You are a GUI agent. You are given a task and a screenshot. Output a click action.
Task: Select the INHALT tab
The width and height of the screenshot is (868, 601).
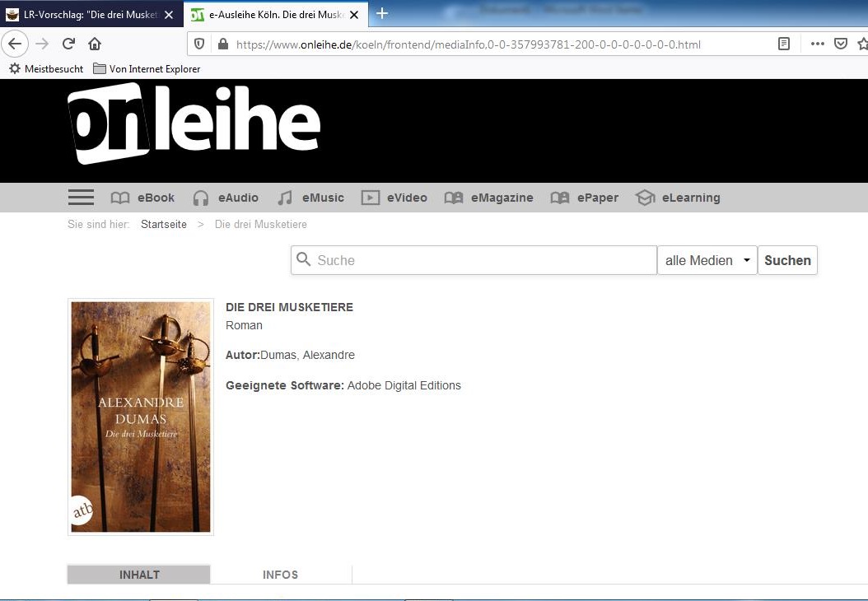click(x=139, y=575)
